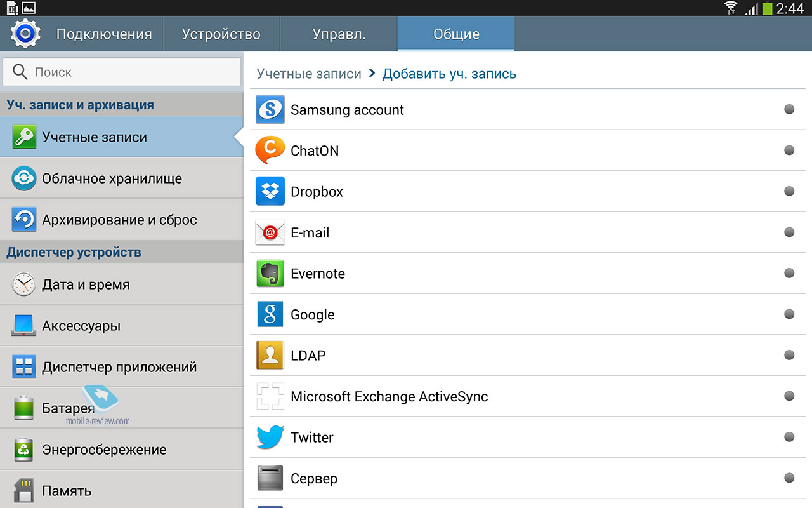
Task: Tap the Samsung account icon
Action: tap(270, 109)
